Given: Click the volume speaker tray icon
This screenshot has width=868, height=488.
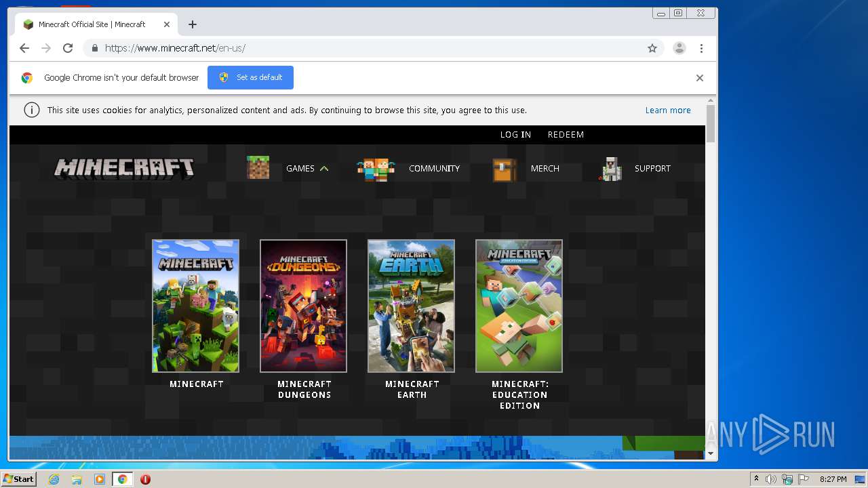Looking at the screenshot, I should [x=771, y=479].
